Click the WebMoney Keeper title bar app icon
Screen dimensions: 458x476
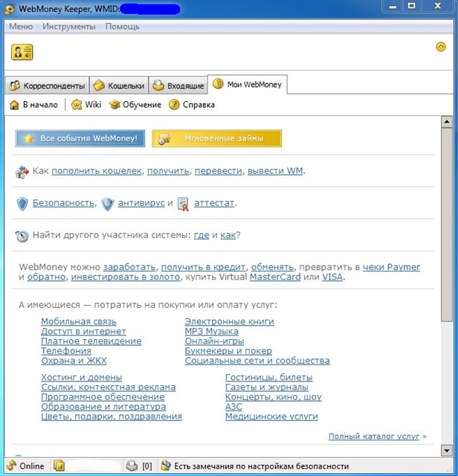tap(10, 9)
